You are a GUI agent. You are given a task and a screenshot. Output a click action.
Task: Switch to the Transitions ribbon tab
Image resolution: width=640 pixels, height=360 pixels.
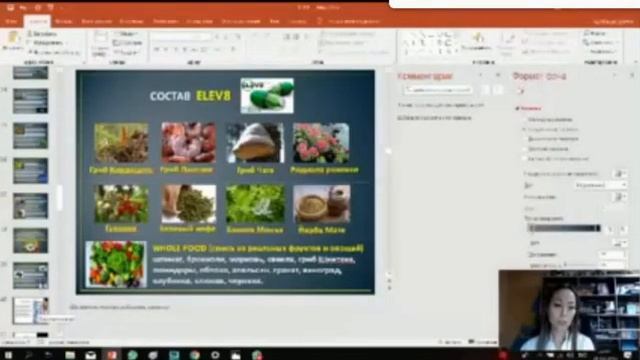131,21
